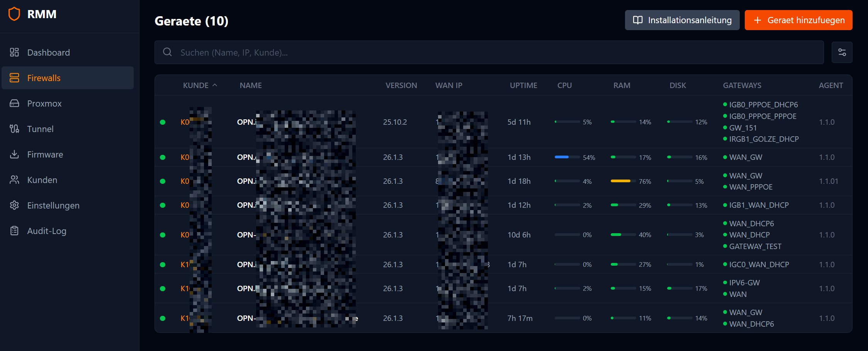Click uptime 1d 12h cell
Viewport: 868px width, 351px height.
[x=519, y=205]
